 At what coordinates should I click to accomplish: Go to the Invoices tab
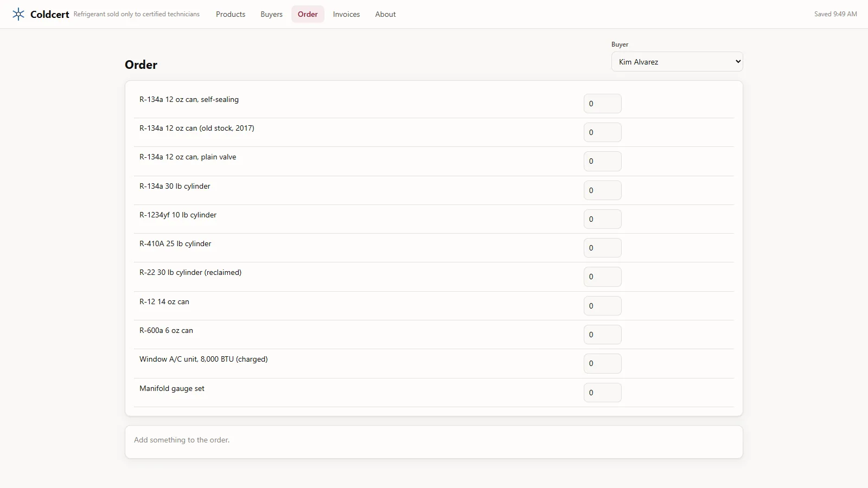[346, 14]
